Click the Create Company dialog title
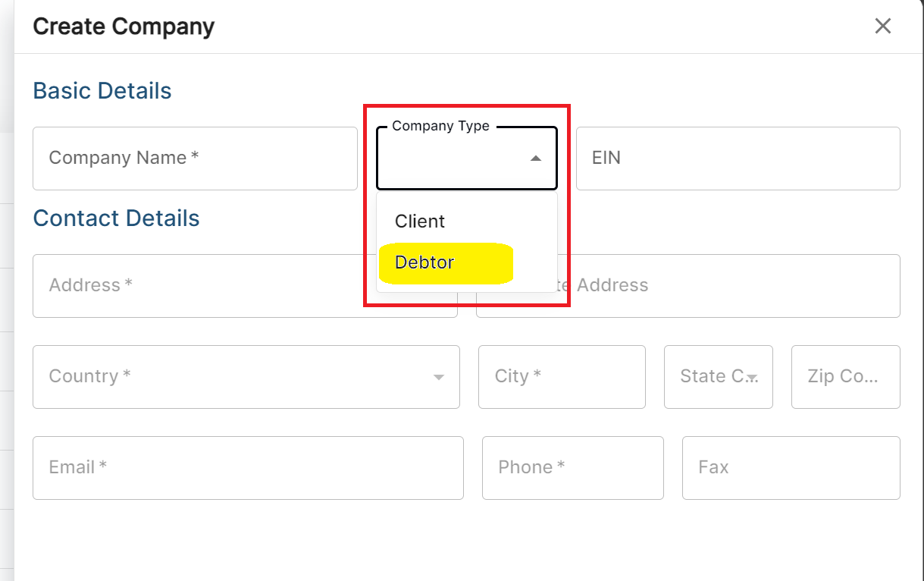The image size is (924, 581). pyautogui.click(x=123, y=26)
